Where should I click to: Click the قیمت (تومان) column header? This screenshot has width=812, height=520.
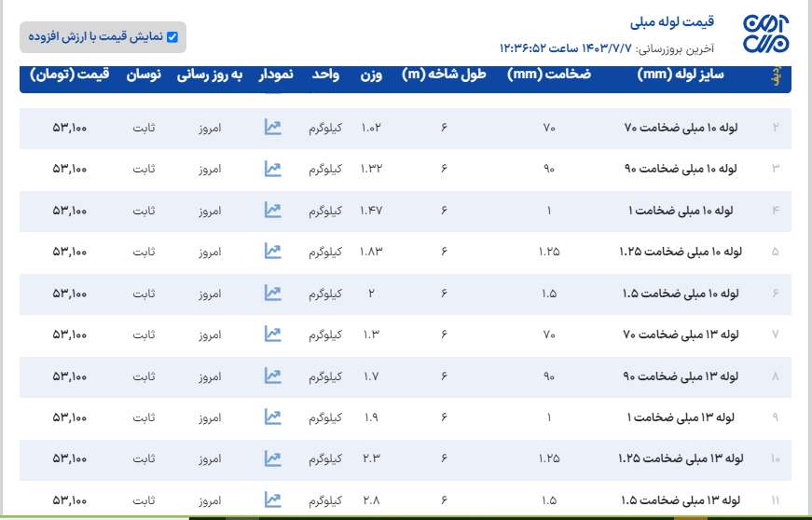point(70,75)
